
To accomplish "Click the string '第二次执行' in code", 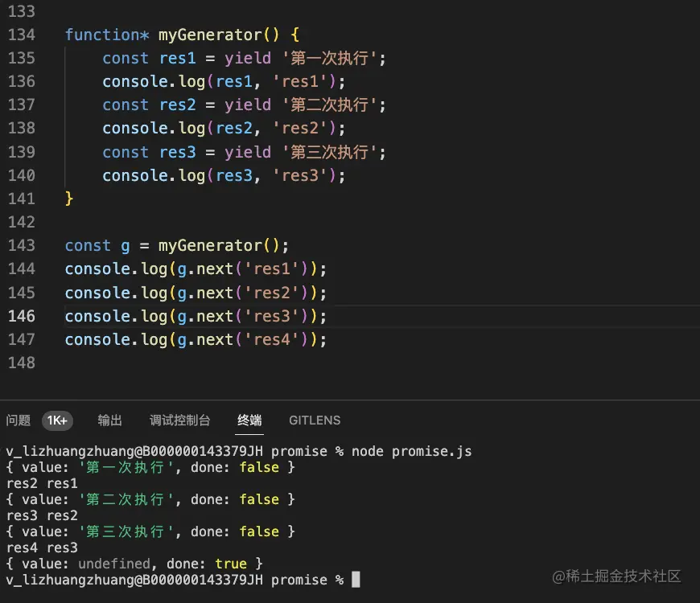I will pos(329,105).
